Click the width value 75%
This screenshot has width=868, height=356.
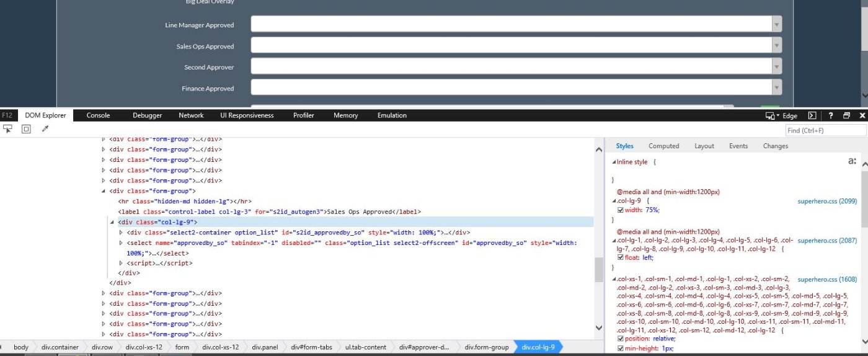[653, 210]
